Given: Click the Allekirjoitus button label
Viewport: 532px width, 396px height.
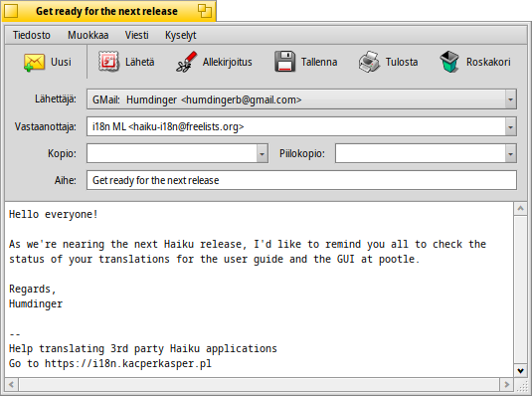Looking at the screenshot, I should (228, 62).
